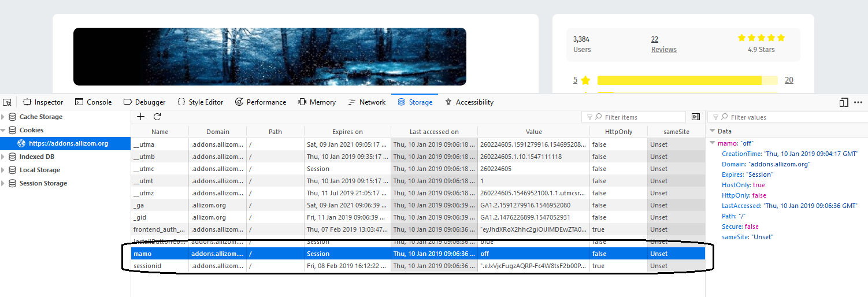Open the Performance tab
This screenshot has width=868, height=297.
(x=261, y=102)
